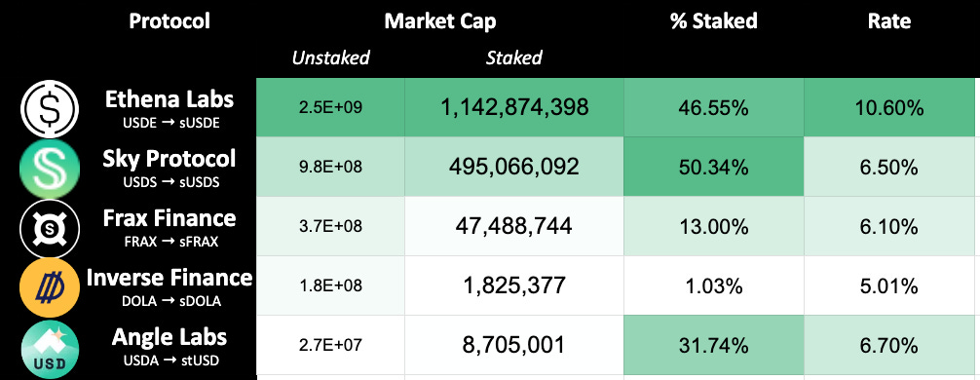The height and width of the screenshot is (380, 980).
Task: Click the Frax Finance black logo icon
Action: tap(50, 229)
